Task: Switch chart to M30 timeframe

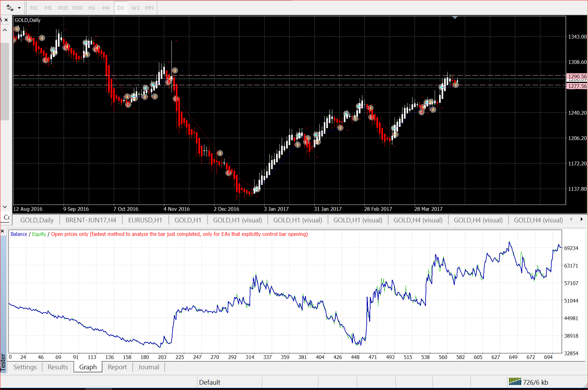Action: (x=77, y=8)
